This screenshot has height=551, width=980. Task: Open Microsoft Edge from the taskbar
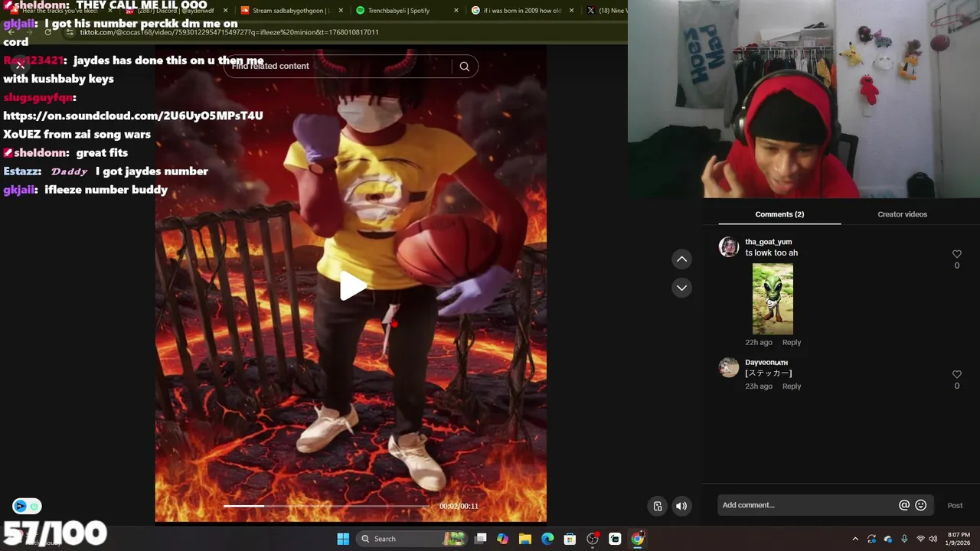tap(547, 539)
